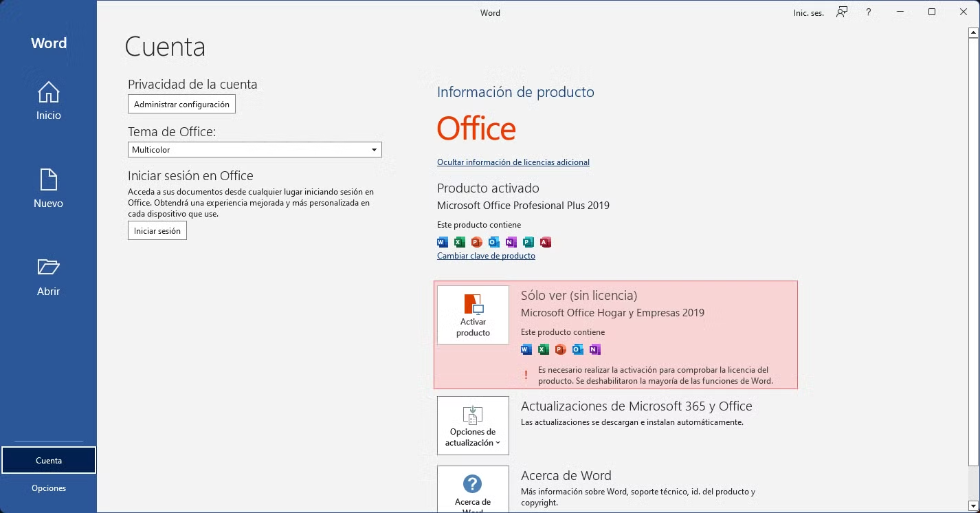The height and width of the screenshot is (513, 980).
Task: Click the feedback person icon in title bar
Action: pos(842,12)
